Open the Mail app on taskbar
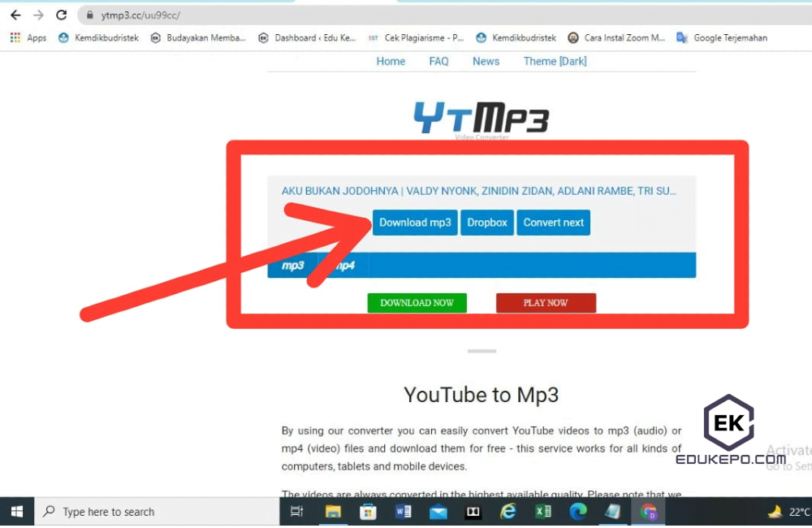Image resolution: width=812 pixels, height=528 pixels. pos(438,512)
